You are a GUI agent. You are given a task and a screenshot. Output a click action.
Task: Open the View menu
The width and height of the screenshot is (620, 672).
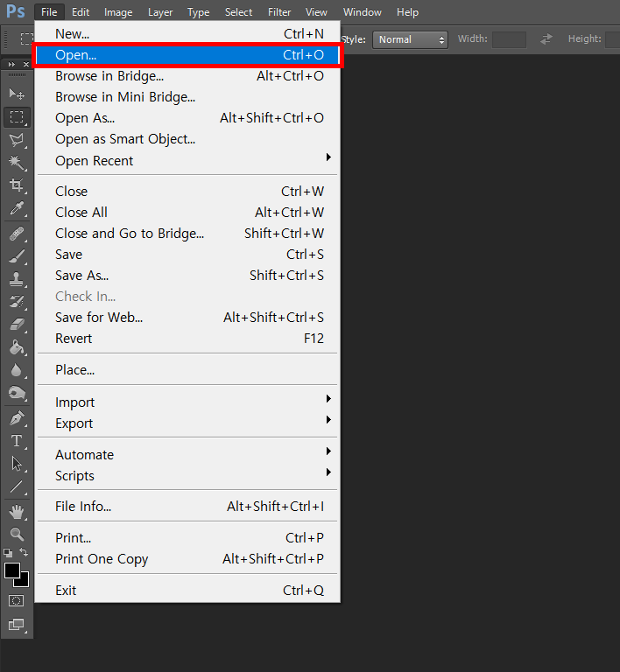[316, 12]
